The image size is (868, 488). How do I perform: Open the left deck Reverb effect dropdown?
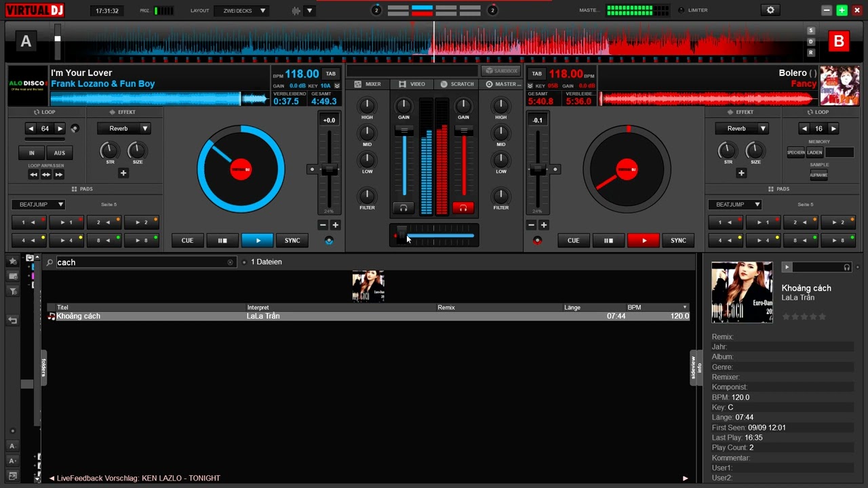pyautogui.click(x=123, y=129)
